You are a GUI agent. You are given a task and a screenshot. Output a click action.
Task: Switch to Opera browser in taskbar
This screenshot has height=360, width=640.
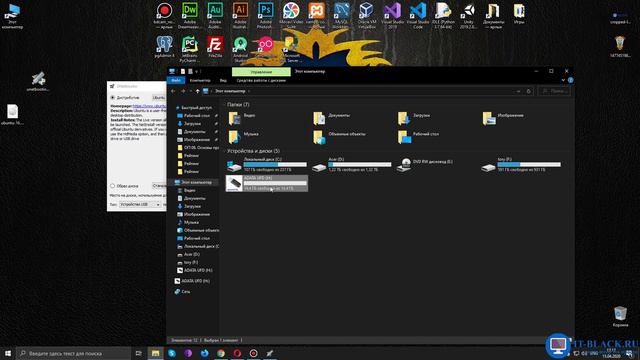coord(237,353)
